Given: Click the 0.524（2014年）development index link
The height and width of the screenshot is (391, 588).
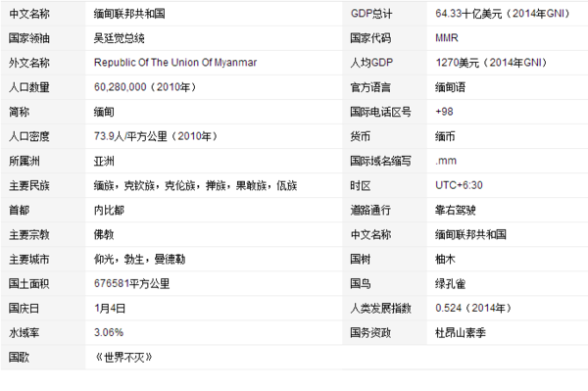Looking at the screenshot, I should click(473, 308).
